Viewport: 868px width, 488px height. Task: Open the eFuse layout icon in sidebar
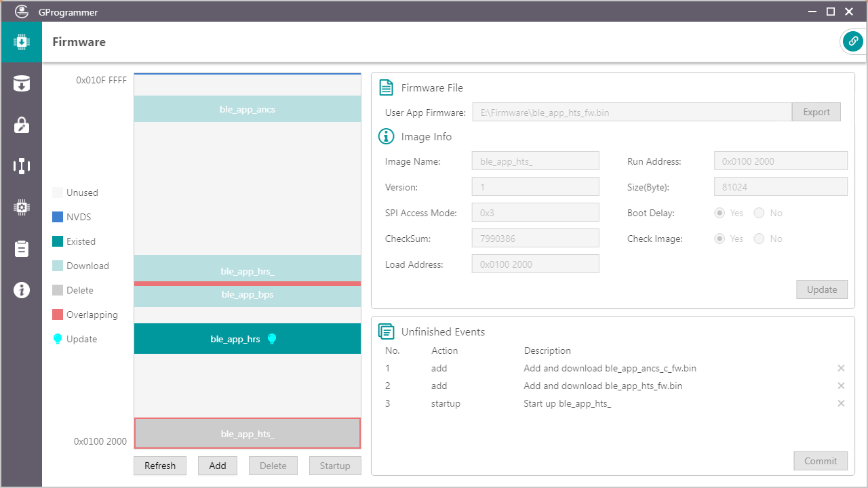click(x=21, y=166)
